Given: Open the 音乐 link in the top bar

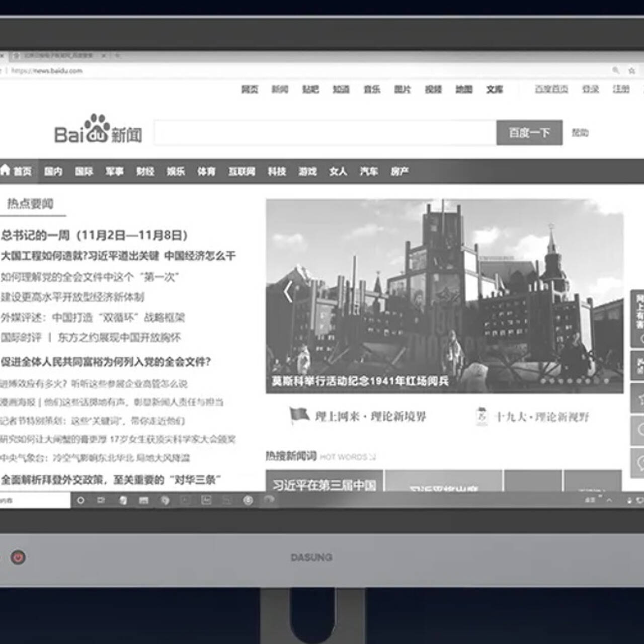Looking at the screenshot, I should [372, 89].
